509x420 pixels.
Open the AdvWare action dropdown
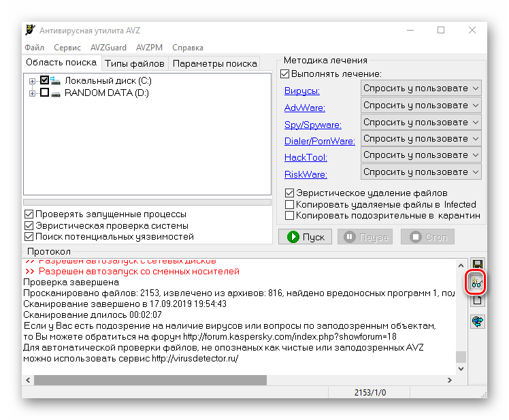coord(421,106)
